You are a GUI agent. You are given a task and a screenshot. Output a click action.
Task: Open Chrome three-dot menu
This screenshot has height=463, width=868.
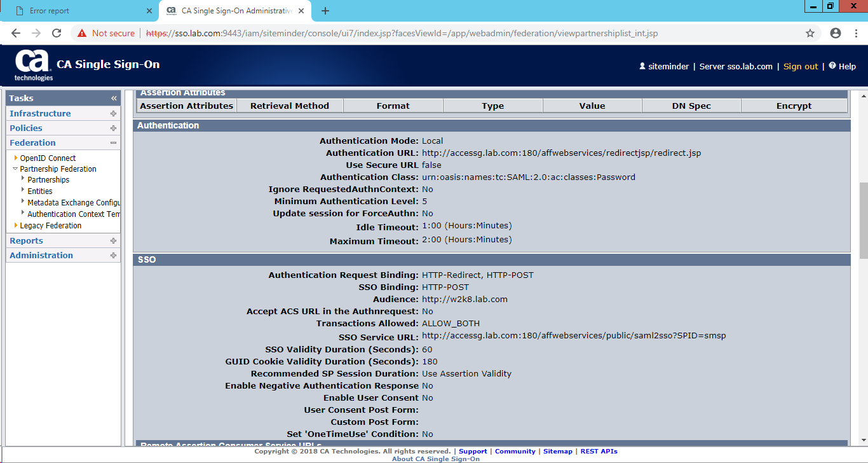pyautogui.click(x=855, y=33)
